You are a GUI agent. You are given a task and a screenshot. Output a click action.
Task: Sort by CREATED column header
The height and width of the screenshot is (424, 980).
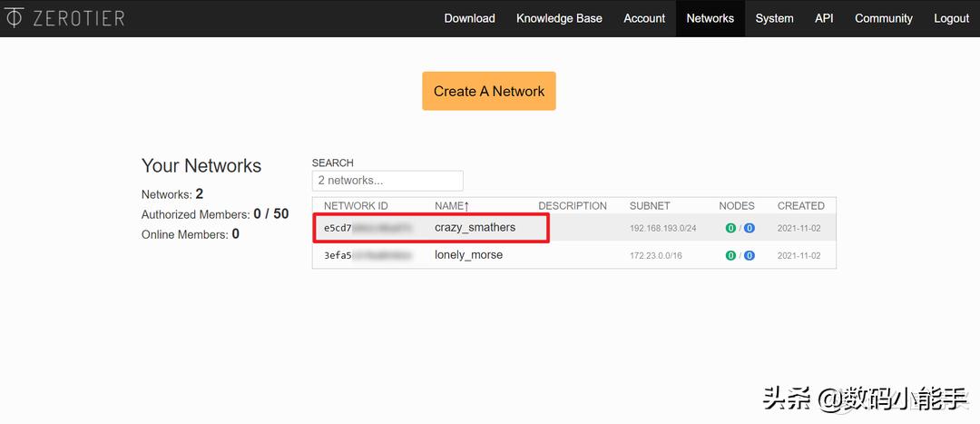(x=800, y=205)
